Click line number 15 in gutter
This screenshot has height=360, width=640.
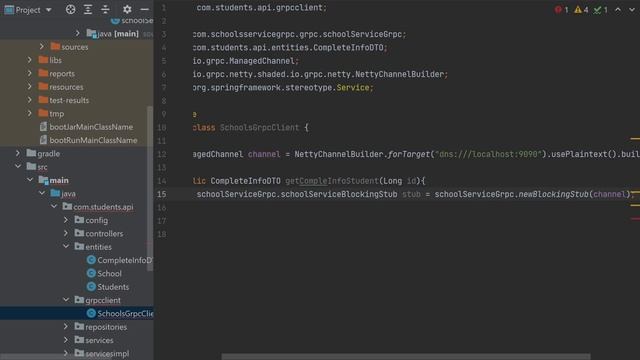(162, 194)
